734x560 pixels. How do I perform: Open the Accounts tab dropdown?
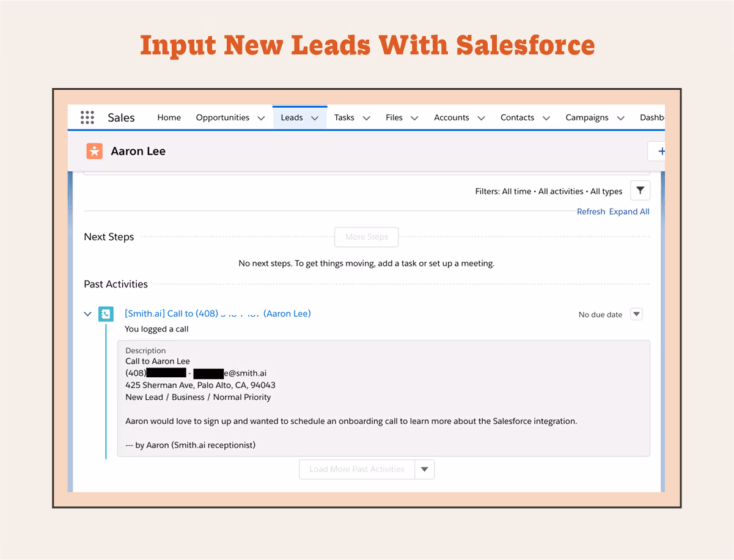pos(481,117)
